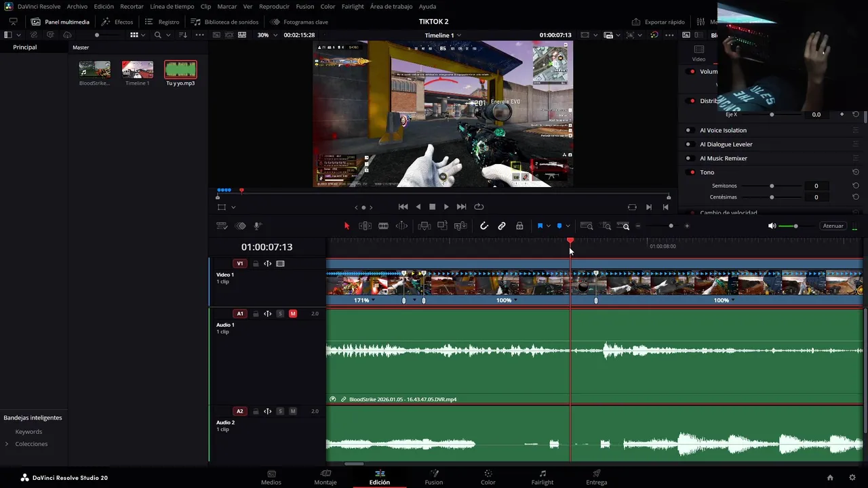Click the Overwrite Clip icon

[x=442, y=226]
